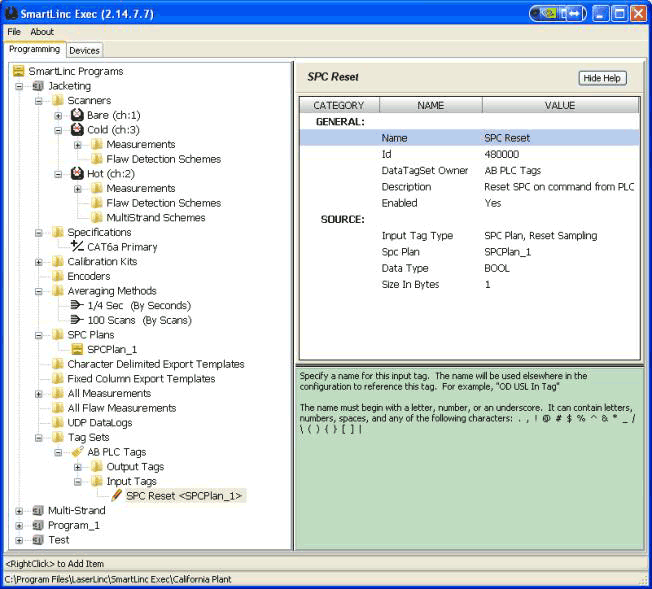Switch to the Devices tab
652x589 pixels.
(84, 50)
